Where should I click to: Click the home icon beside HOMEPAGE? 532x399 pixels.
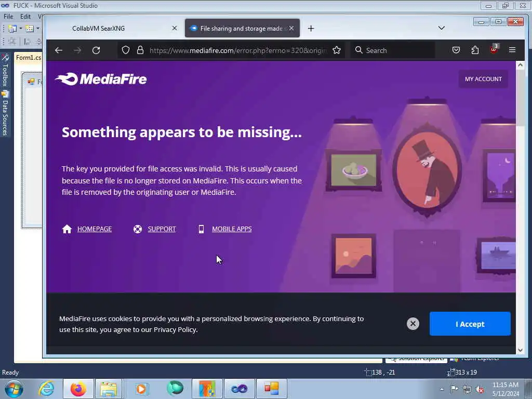(x=67, y=229)
